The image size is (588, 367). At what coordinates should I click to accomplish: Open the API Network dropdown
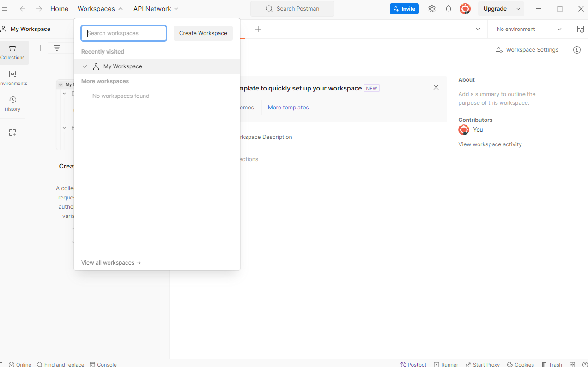tap(156, 9)
